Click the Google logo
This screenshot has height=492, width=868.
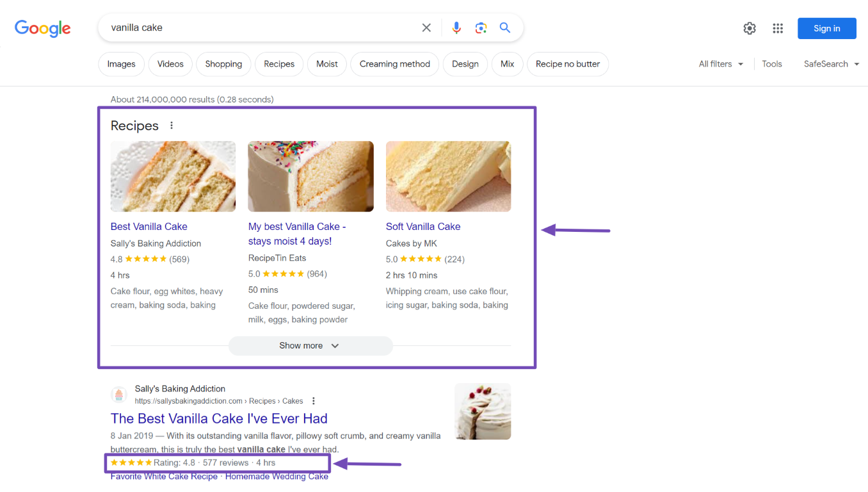click(x=43, y=28)
